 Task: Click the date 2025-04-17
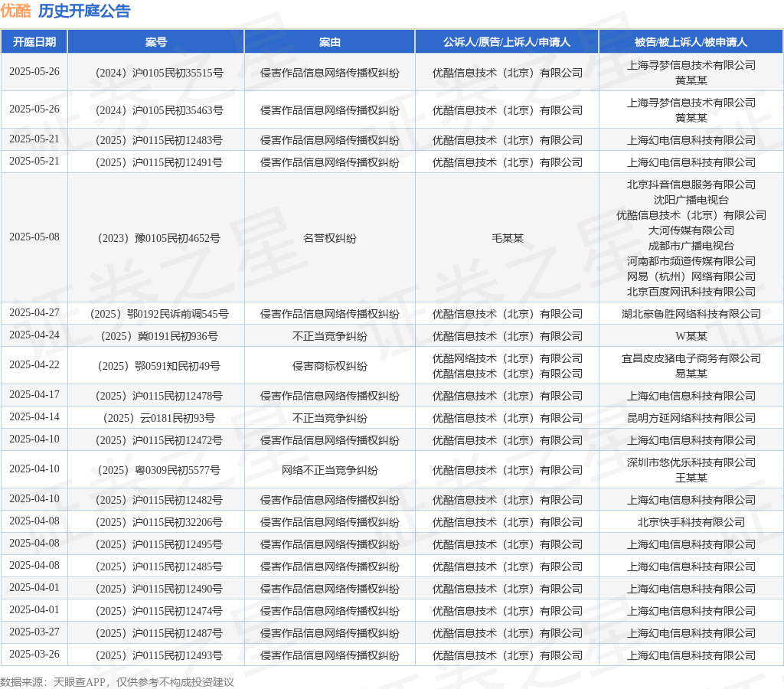[34, 394]
